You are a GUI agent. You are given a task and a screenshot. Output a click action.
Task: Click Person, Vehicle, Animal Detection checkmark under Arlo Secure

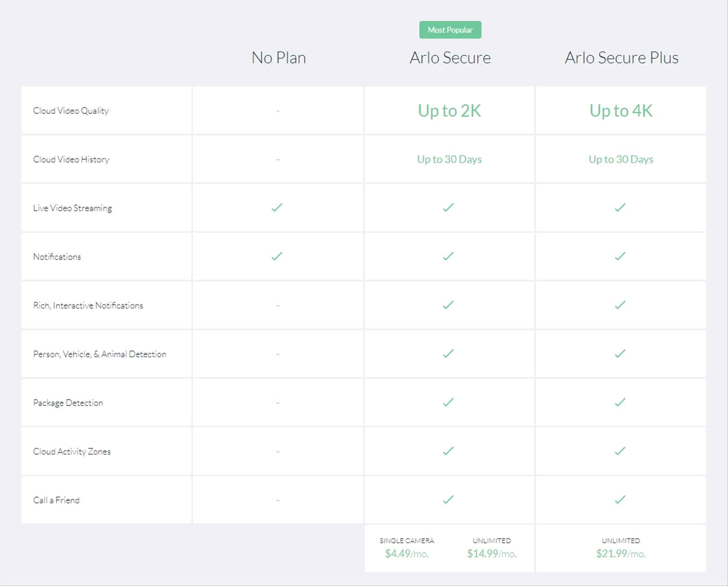coord(448,354)
